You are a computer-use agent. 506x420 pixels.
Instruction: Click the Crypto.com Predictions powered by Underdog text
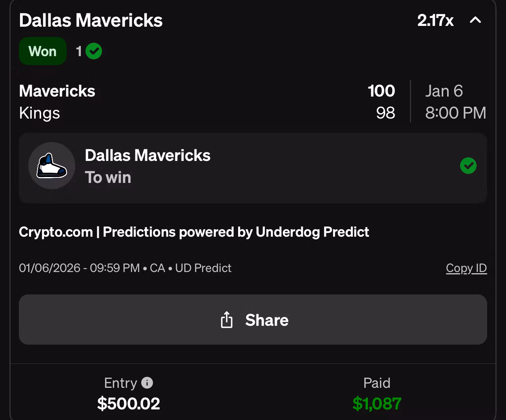(194, 232)
